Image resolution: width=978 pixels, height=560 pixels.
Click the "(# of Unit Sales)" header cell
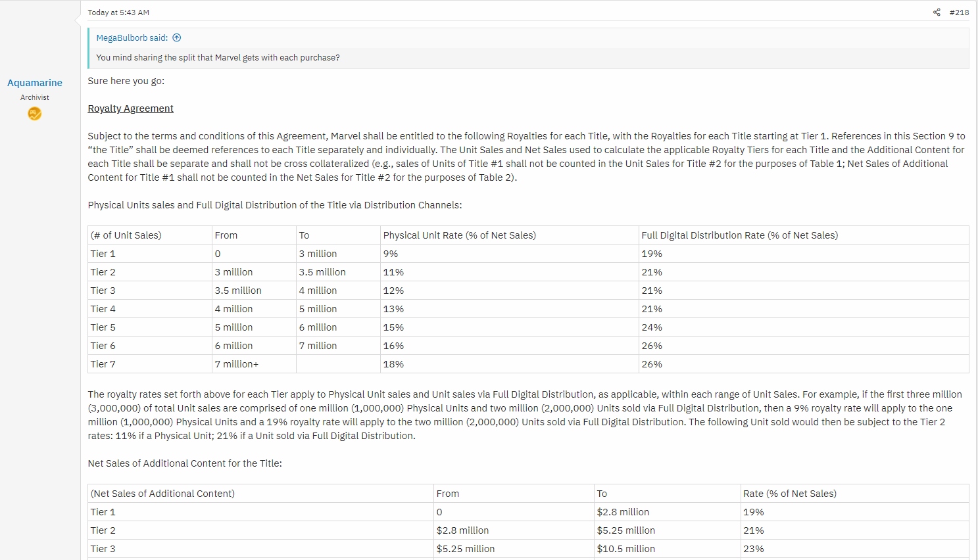(x=126, y=235)
